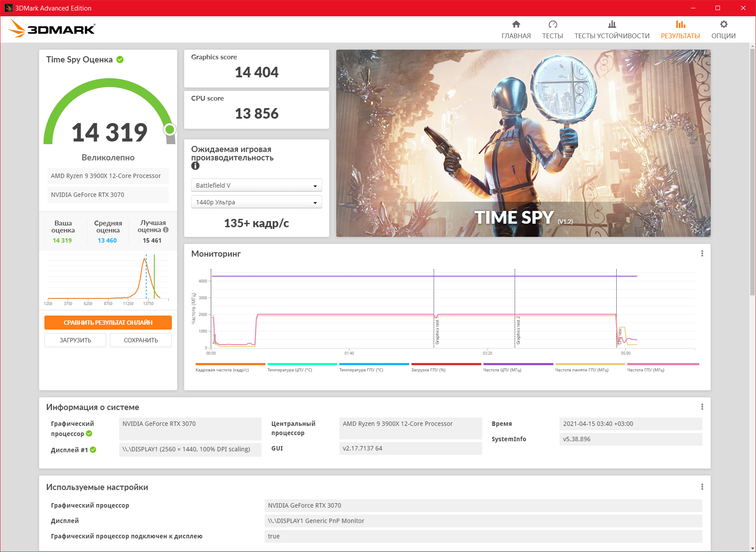Image resolution: width=756 pixels, height=552 pixels.
Task: Click green check beside Графический процессор
Action: coord(89,434)
